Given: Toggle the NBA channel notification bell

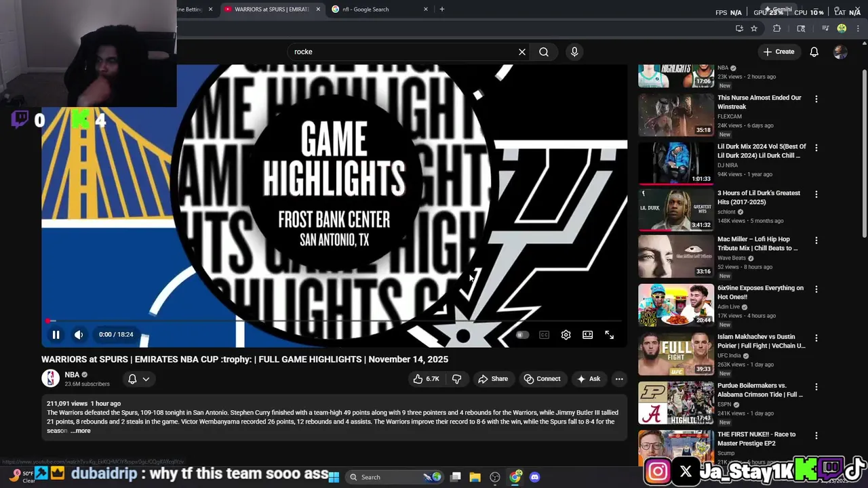Looking at the screenshot, I should [132, 379].
